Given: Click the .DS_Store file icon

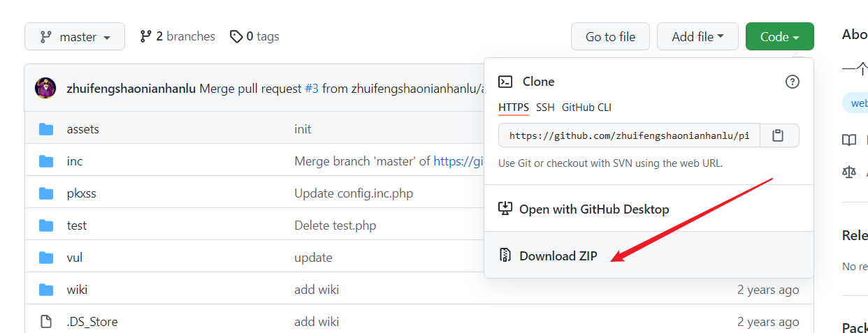Looking at the screenshot, I should tap(46, 322).
